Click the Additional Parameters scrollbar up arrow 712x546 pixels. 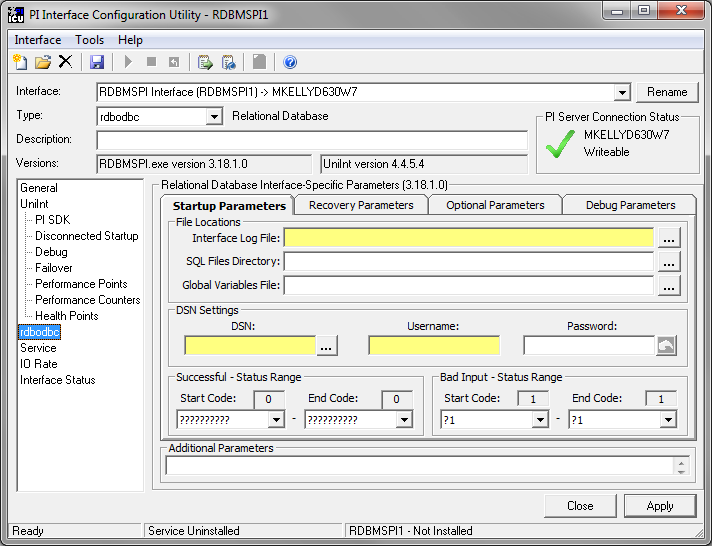[681, 462]
